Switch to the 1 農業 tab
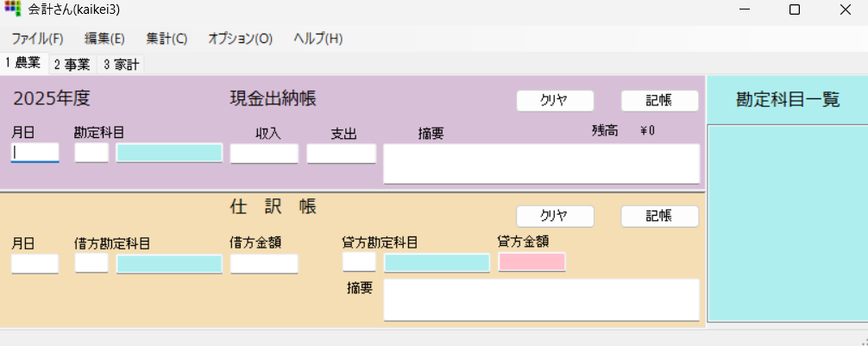Screen dimensions: 868x346 pos(23,63)
